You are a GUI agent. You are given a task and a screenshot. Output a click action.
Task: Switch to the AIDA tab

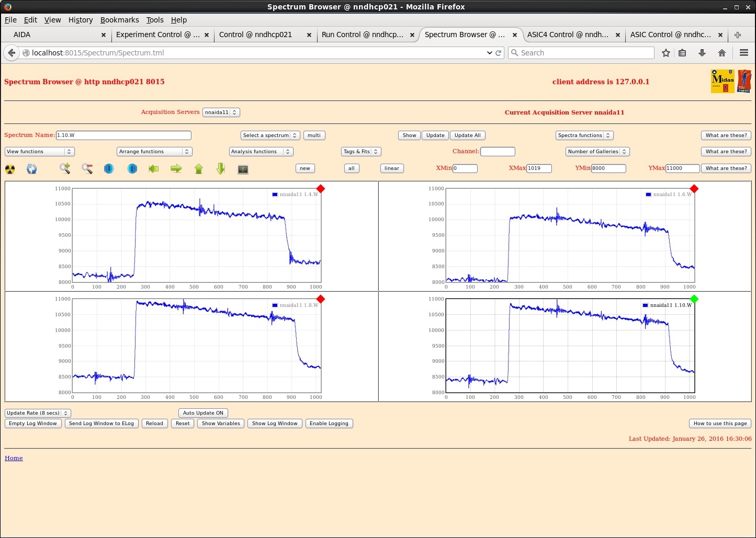(57, 35)
